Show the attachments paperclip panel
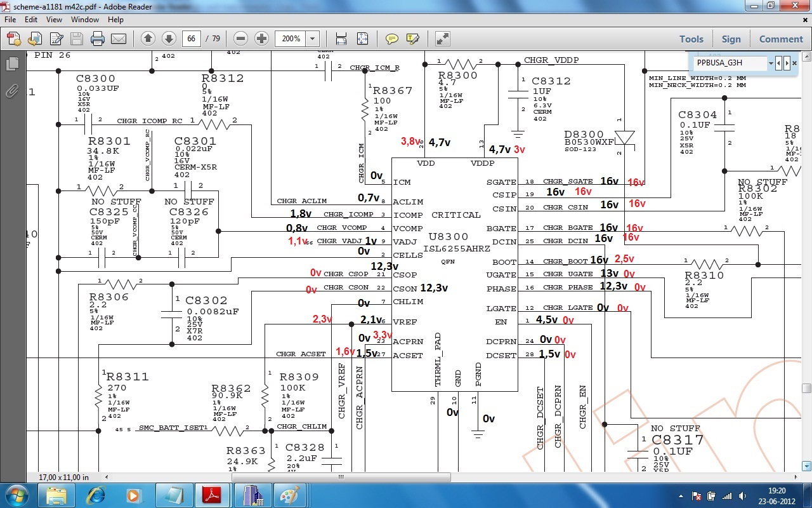812x508 pixels. pyautogui.click(x=12, y=91)
